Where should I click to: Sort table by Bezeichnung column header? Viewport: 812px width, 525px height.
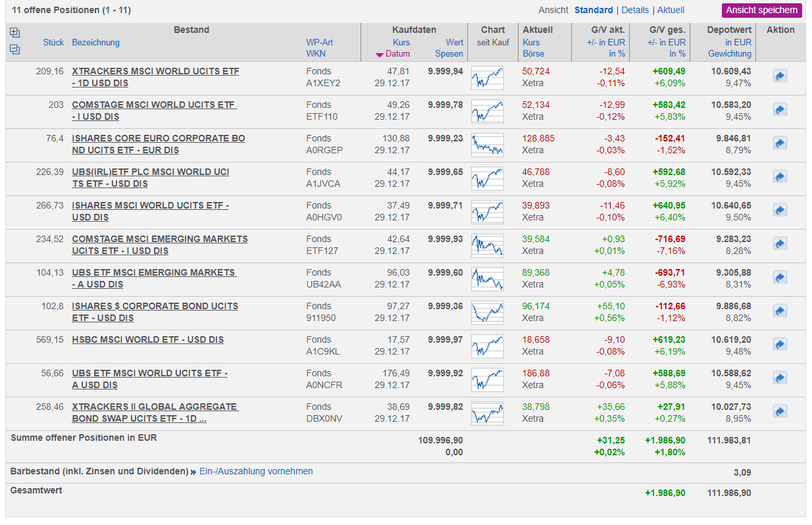point(95,42)
